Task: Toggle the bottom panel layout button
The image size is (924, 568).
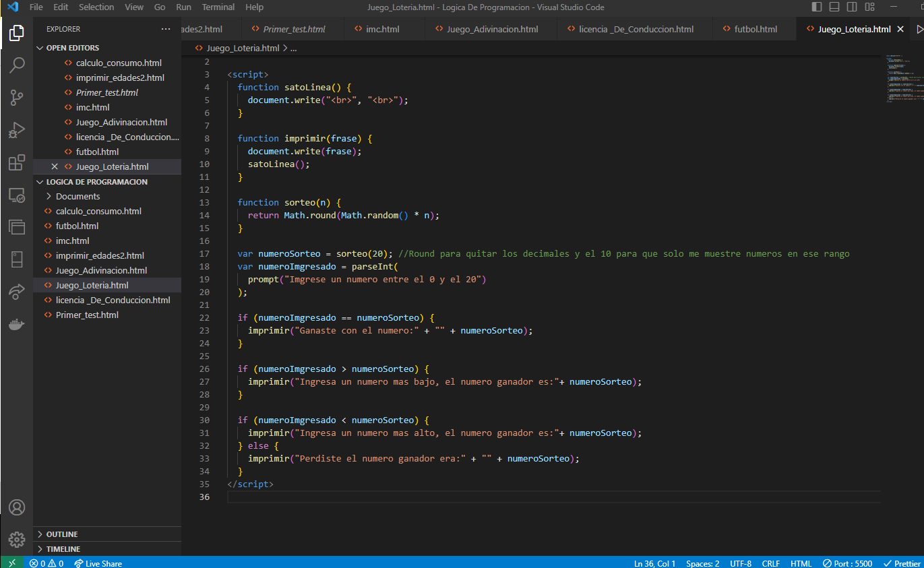Action: (x=834, y=7)
